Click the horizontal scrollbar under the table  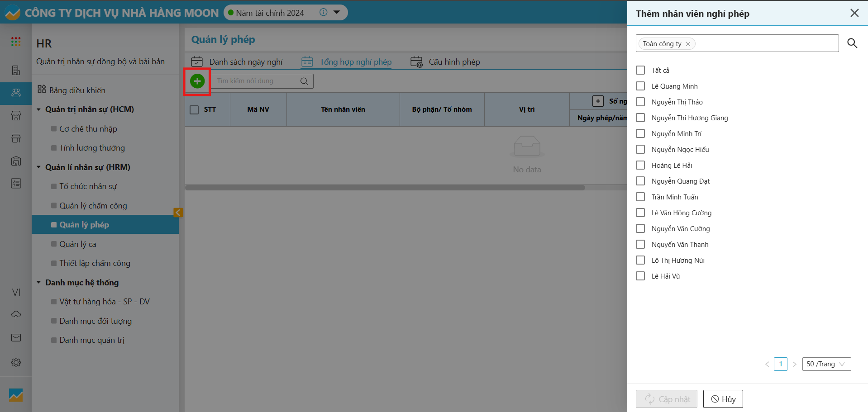(385, 187)
